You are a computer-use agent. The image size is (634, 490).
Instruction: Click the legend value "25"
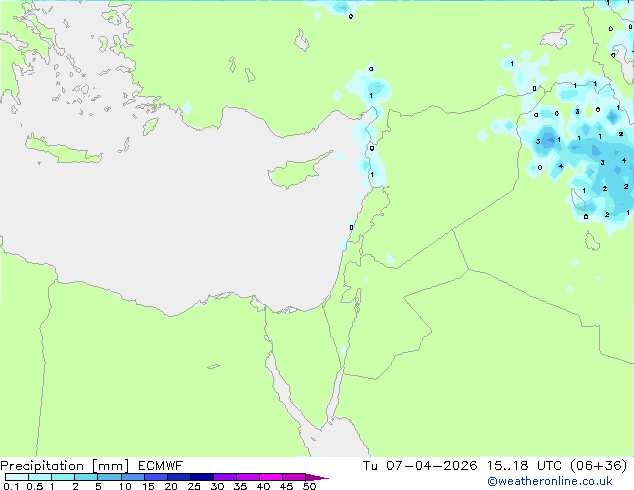[x=194, y=486]
